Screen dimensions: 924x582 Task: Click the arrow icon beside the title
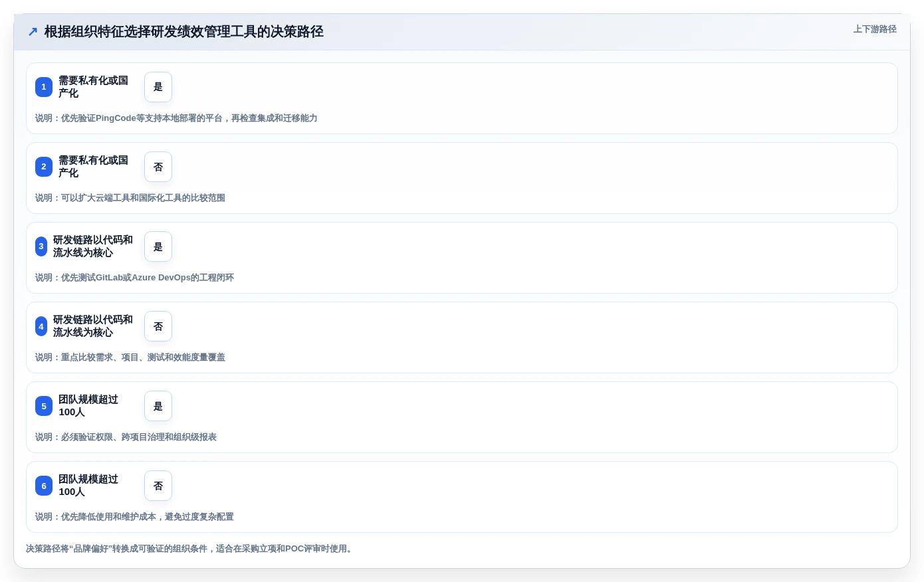tap(33, 31)
